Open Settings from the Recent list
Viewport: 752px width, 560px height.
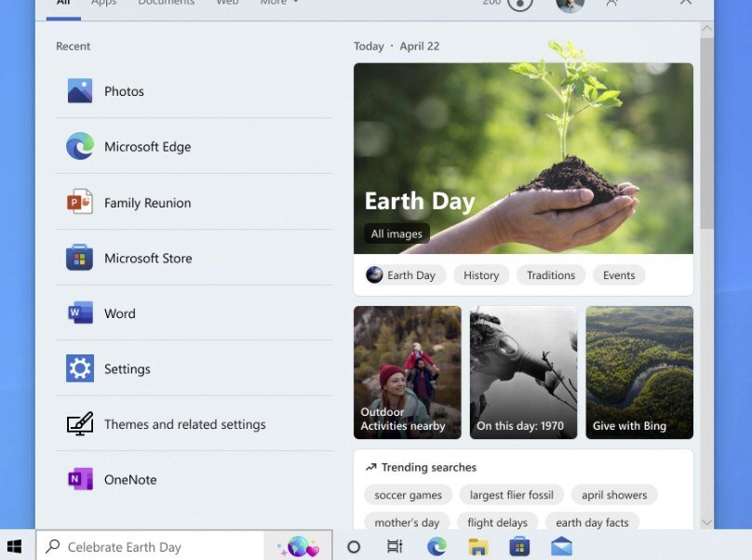pos(194,368)
